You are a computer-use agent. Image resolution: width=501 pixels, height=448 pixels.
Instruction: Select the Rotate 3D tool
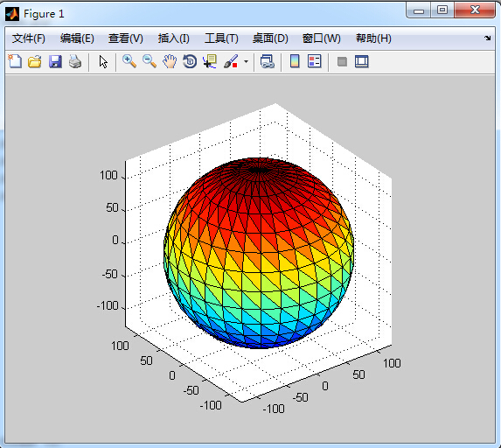pos(190,61)
